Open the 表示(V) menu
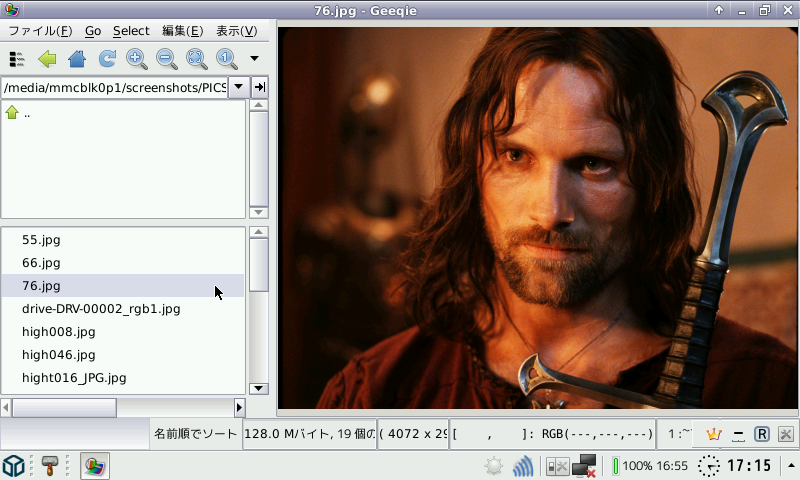Viewport: 800px width, 480px height. pos(237,31)
